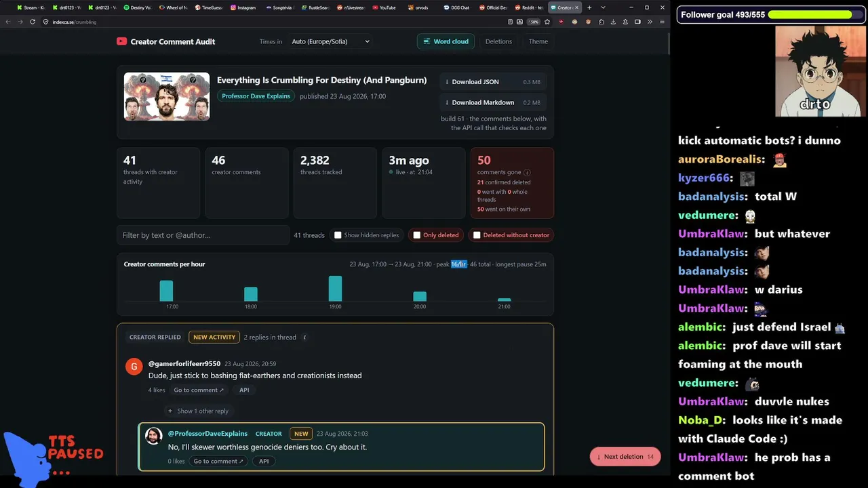Click the 20:00 bar in comments chart
The width and height of the screenshot is (868, 488).
point(420,297)
